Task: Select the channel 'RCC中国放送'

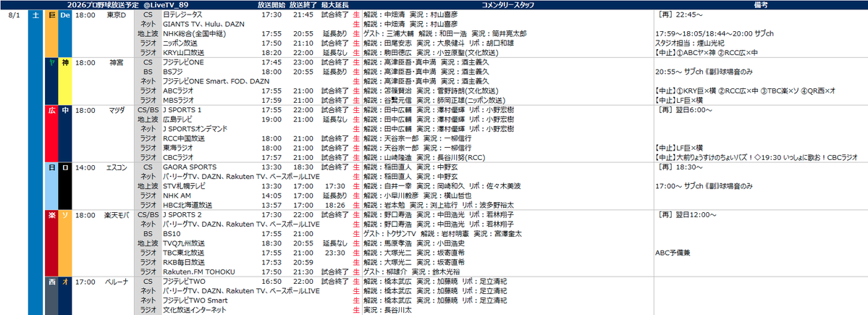Action: click(182, 138)
